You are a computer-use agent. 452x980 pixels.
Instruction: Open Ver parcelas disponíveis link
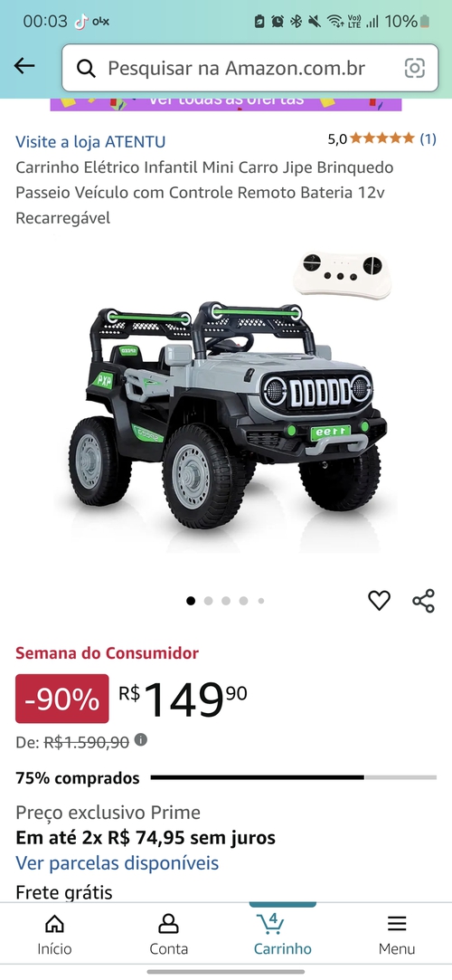click(x=118, y=863)
